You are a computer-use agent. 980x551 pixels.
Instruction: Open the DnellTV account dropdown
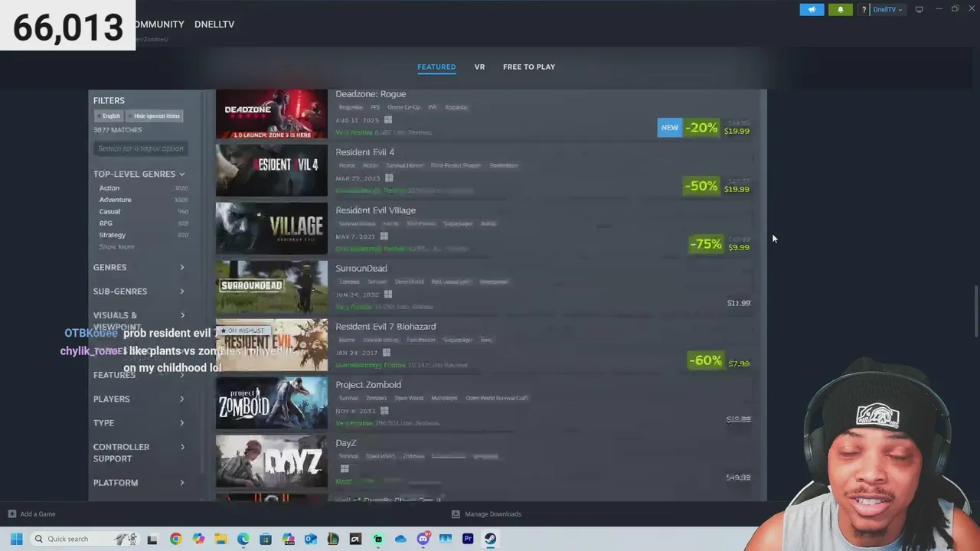pyautogui.click(x=887, y=10)
